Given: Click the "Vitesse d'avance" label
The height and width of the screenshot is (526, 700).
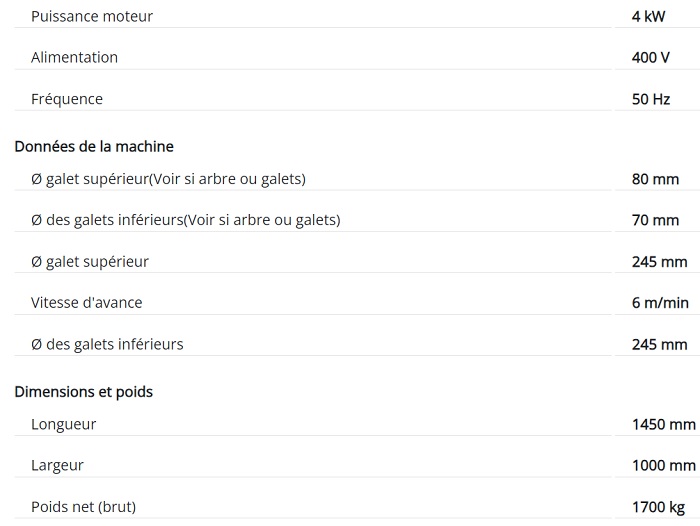Looking at the screenshot, I should pos(87,302).
